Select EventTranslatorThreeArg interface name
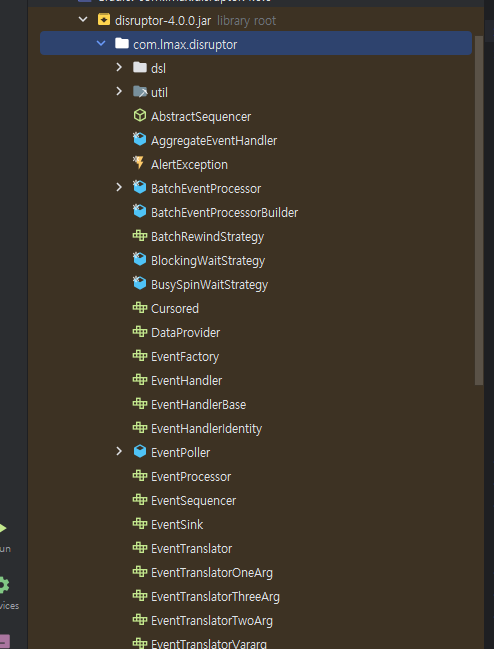This screenshot has width=494, height=649. [x=215, y=597]
